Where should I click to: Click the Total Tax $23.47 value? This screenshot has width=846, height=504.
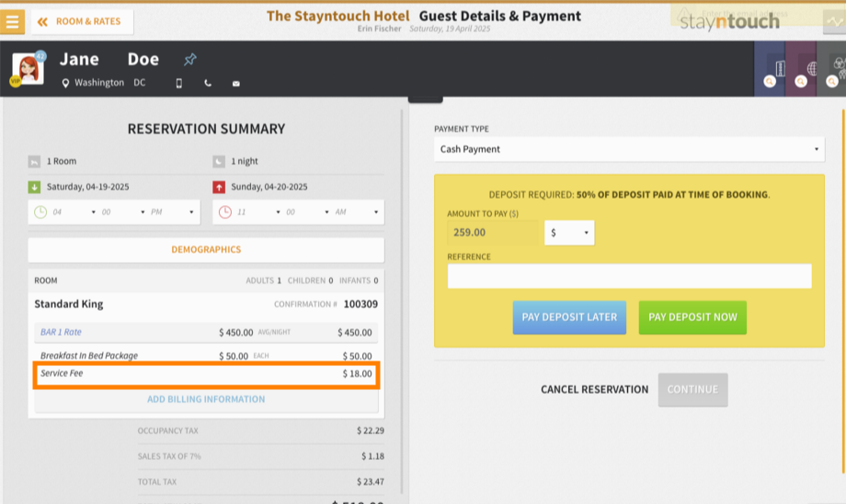pos(370,482)
